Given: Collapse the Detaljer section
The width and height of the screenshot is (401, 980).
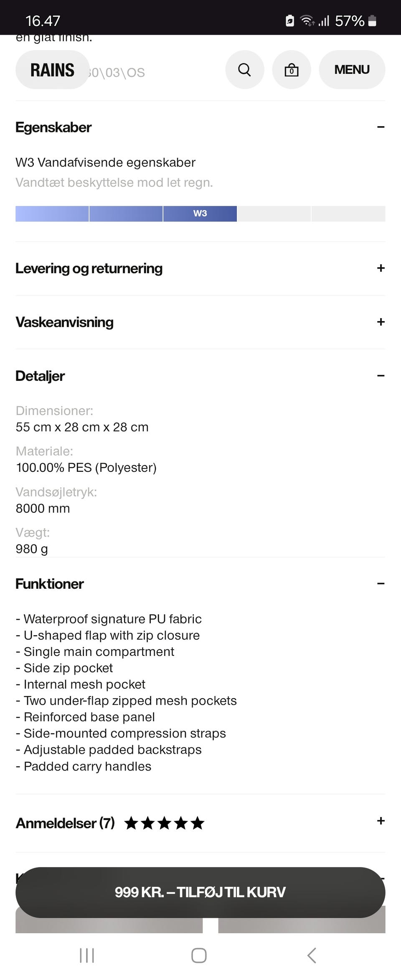Looking at the screenshot, I should coord(381,376).
